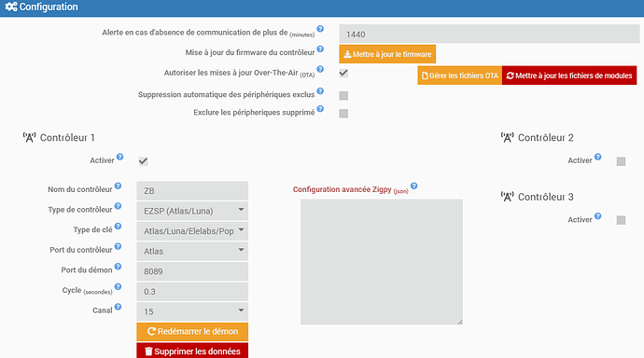Click inside Zigpy advanced configuration textarea

pos(382,262)
